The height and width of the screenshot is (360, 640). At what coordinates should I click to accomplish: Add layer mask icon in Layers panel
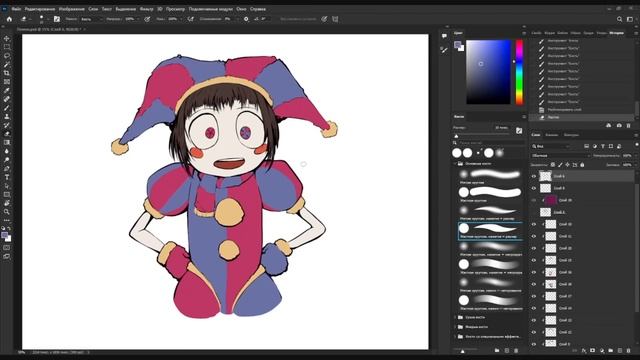[x=593, y=351]
